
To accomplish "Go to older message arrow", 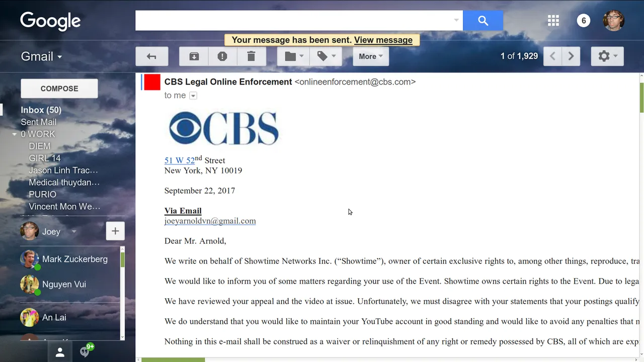I will click(x=571, y=56).
